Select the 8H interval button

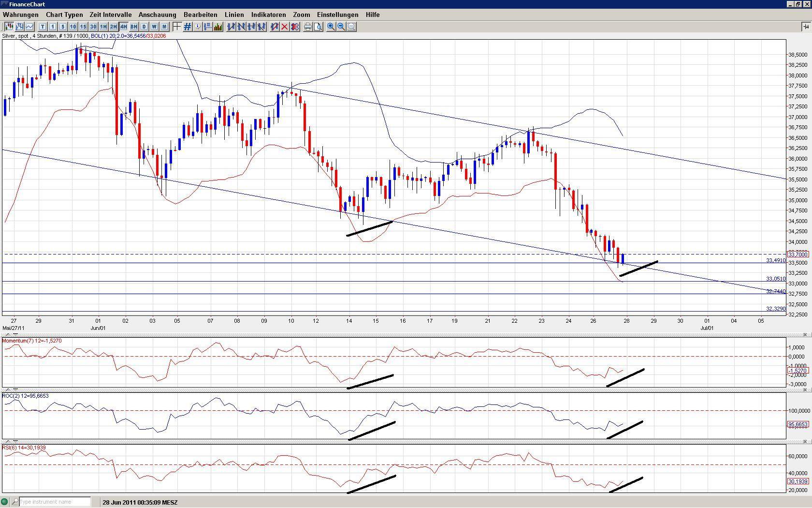[134, 27]
